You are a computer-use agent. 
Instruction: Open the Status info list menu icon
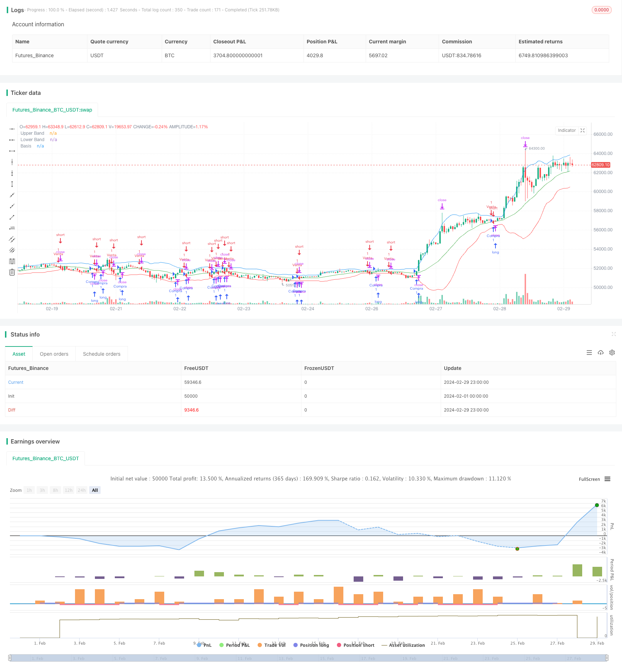pyautogui.click(x=589, y=353)
